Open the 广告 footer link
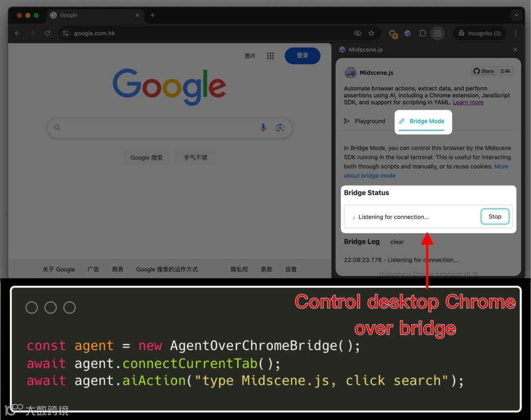 point(93,269)
